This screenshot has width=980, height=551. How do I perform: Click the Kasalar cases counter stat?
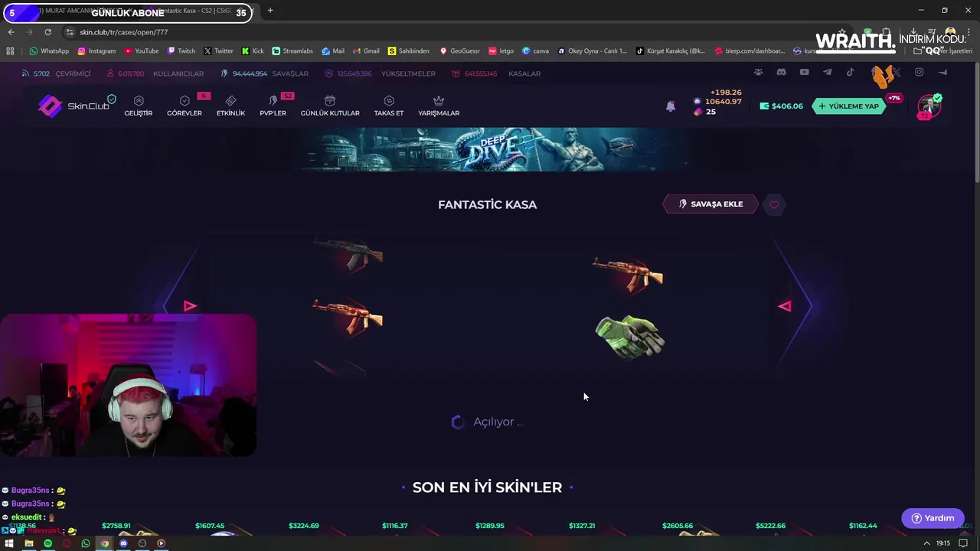click(x=496, y=73)
